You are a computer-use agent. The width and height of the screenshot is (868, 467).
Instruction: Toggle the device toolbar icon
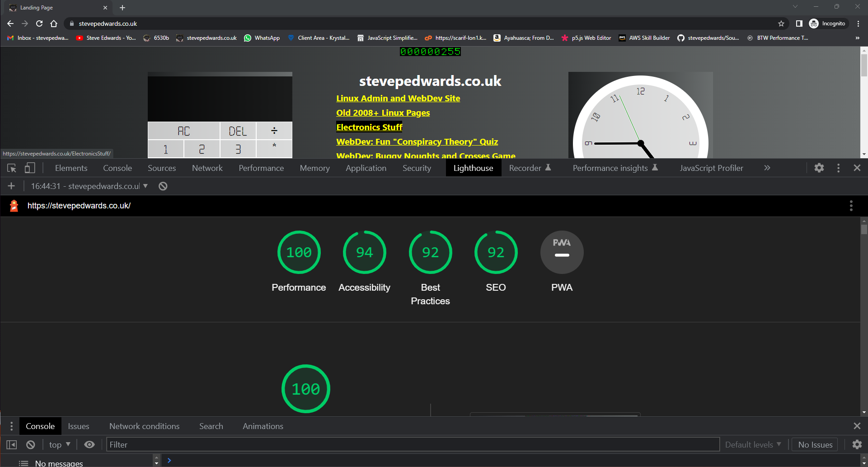point(30,168)
